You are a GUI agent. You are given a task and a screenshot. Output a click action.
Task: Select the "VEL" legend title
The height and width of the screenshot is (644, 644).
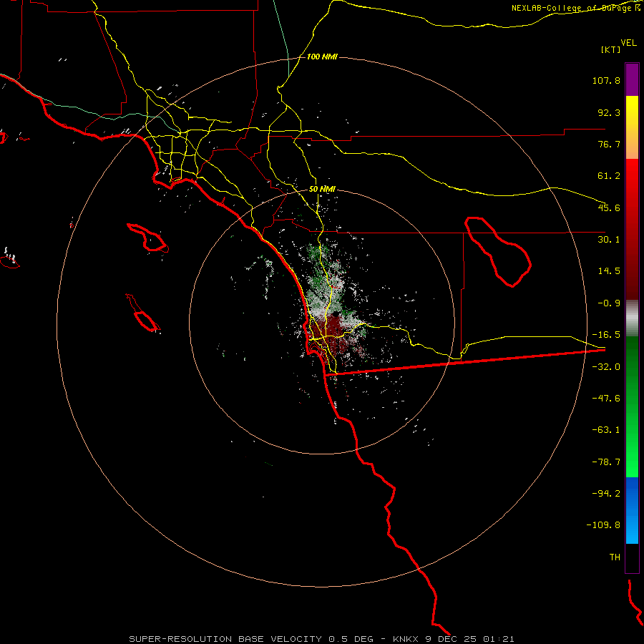(x=628, y=42)
